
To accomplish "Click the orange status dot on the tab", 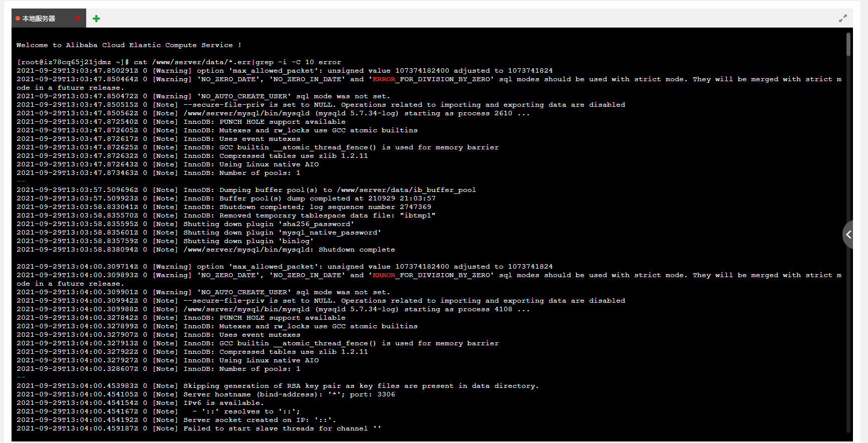I will [18, 19].
